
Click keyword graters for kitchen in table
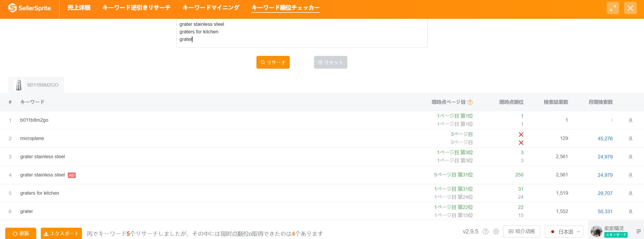point(40,193)
